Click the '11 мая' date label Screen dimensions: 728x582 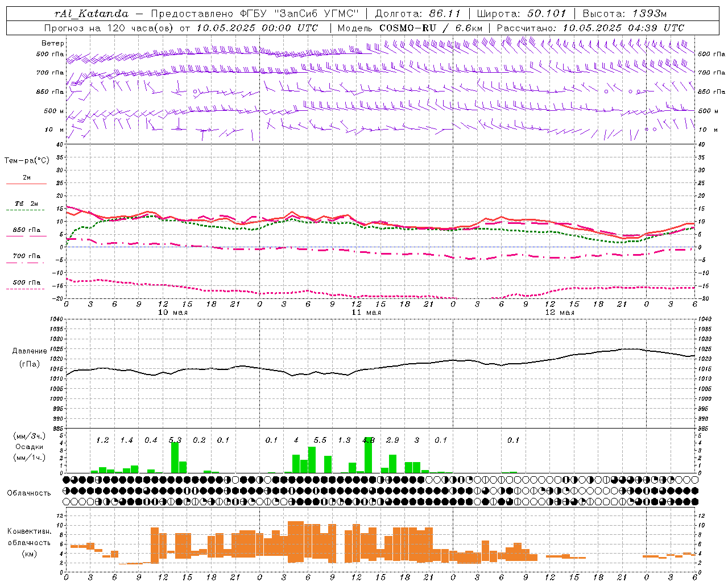point(366,313)
